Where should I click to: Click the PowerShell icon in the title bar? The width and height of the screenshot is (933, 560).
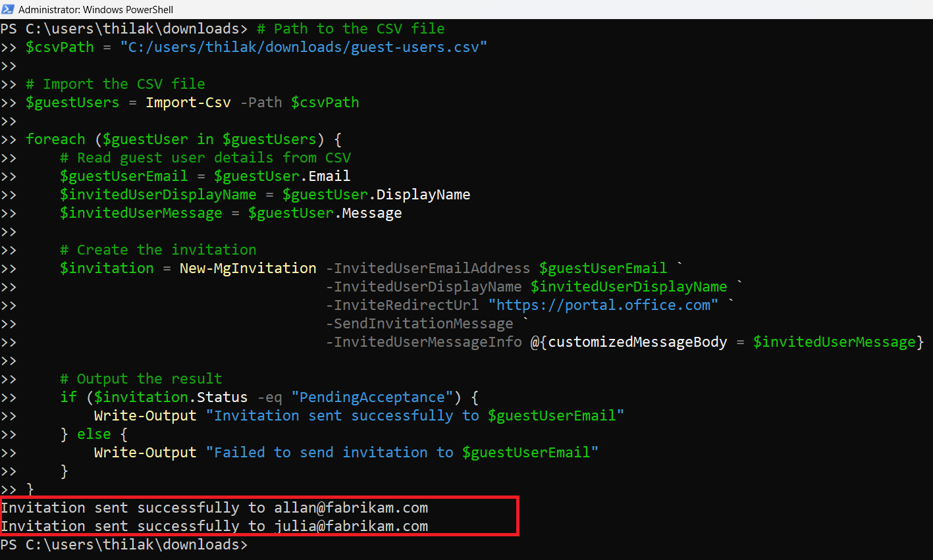8,9
